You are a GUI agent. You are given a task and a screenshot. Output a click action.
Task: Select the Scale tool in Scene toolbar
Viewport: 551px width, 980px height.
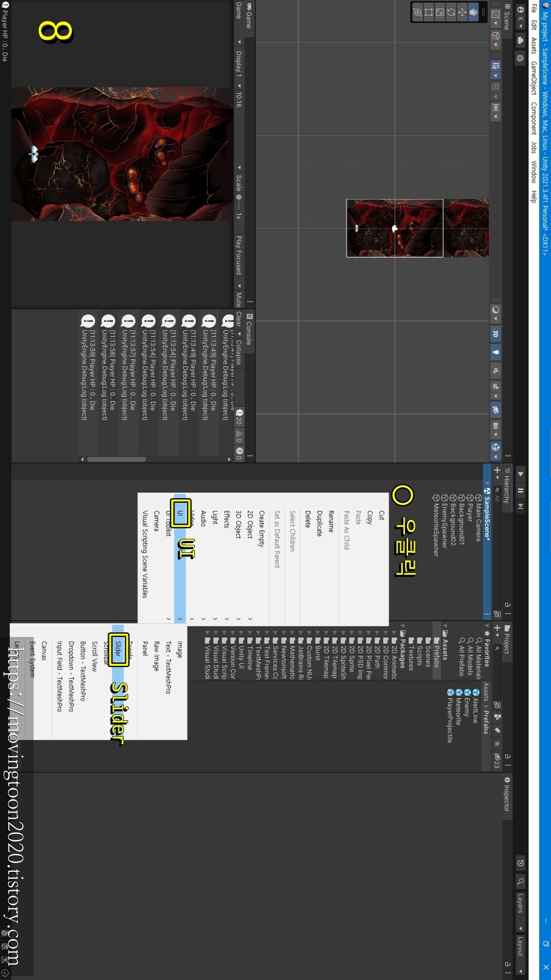point(440,12)
